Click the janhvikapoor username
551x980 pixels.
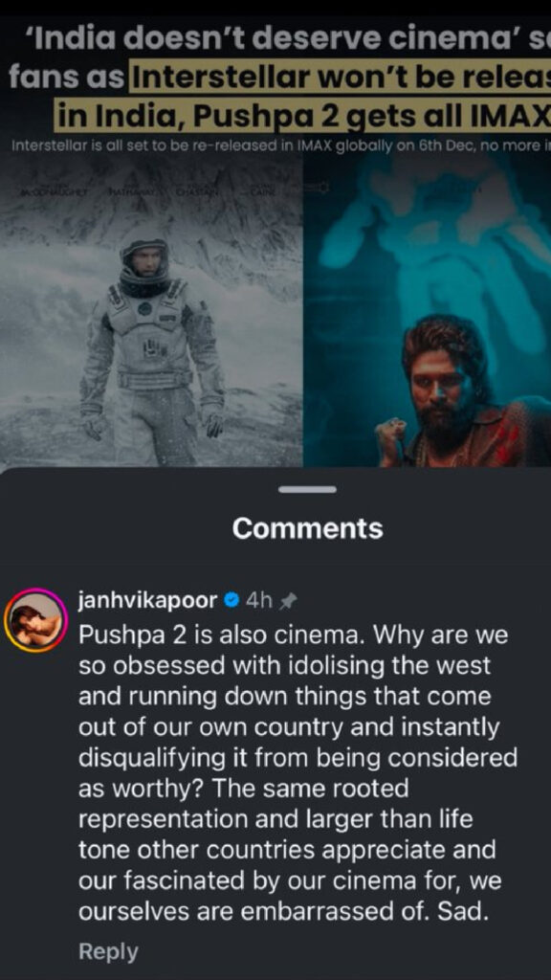pos(148,601)
